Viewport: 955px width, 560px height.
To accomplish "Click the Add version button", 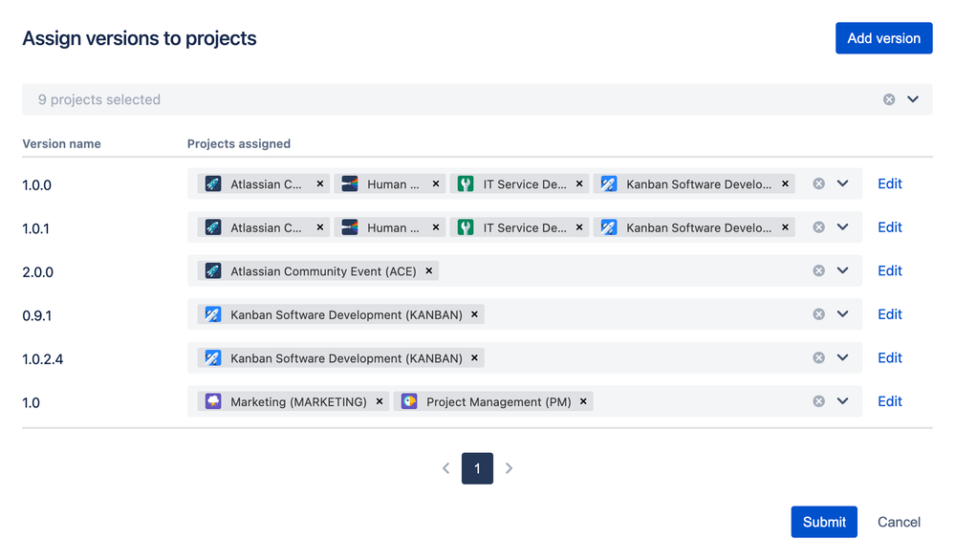I will (x=883, y=38).
